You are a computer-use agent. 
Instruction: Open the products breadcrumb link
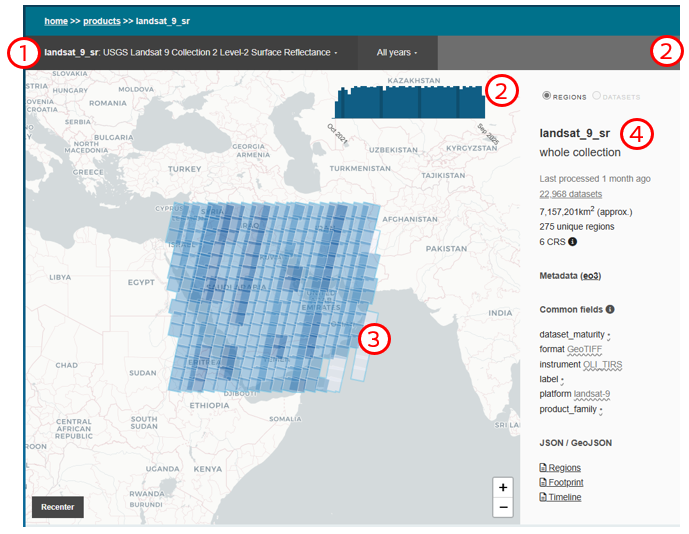coord(102,21)
